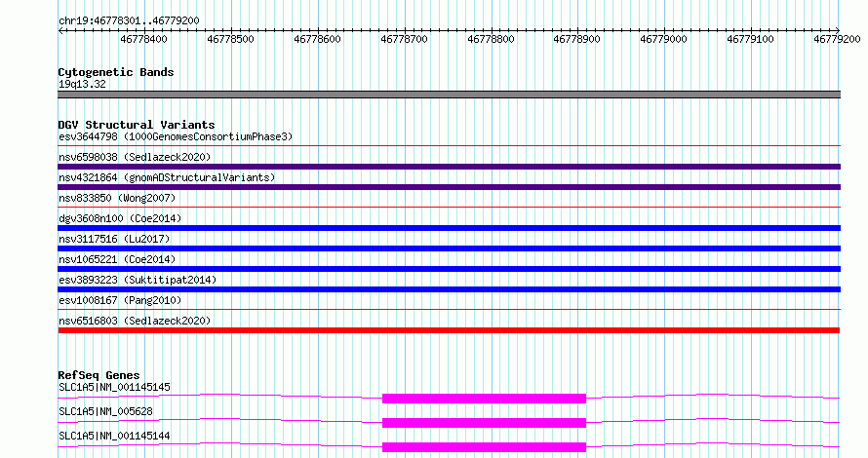868x458 pixels.
Task: Open variant dgv3608n100 (Coe2014) label
Action: point(120,218)
